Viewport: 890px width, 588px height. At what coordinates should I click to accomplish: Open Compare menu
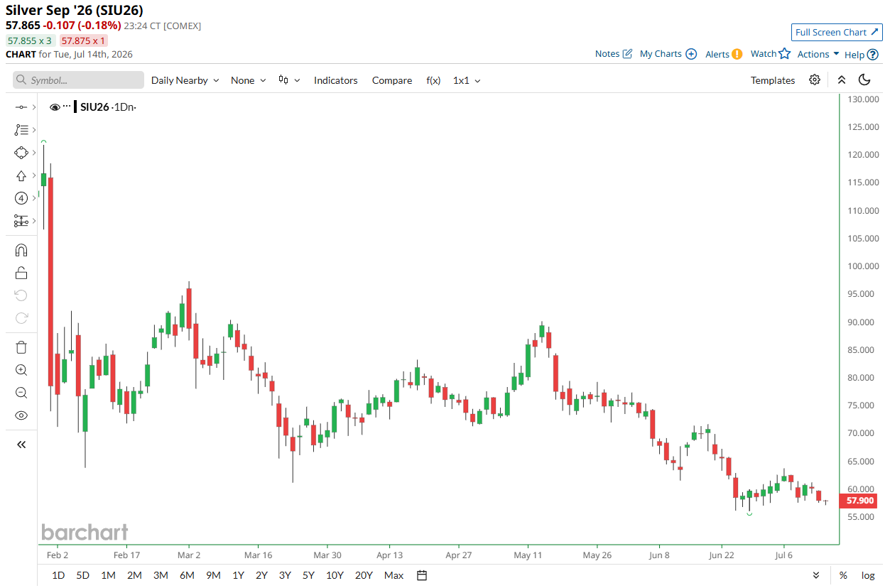392,80
